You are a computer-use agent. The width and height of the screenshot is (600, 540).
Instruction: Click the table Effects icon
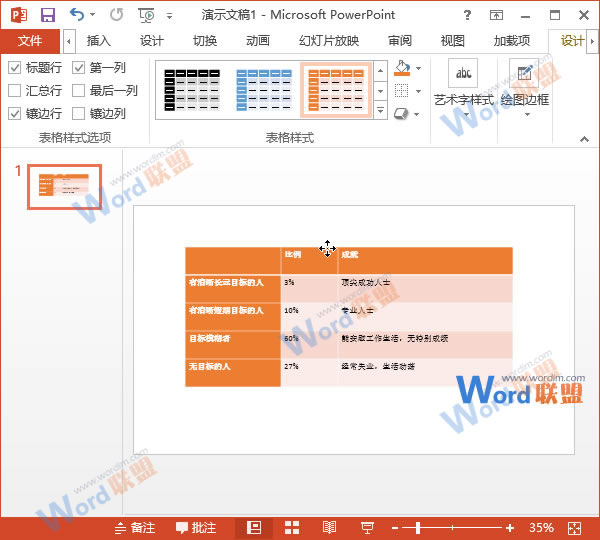pos(401,114)
